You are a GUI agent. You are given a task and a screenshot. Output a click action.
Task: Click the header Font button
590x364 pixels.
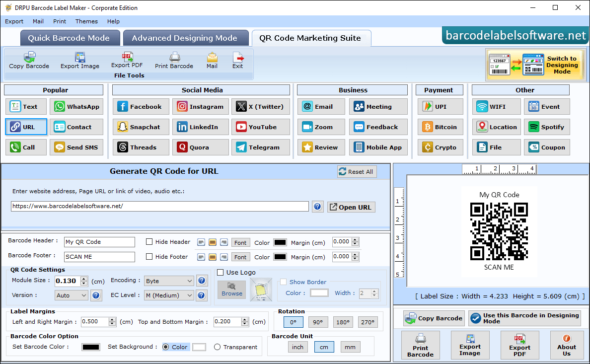click(240, 243)
